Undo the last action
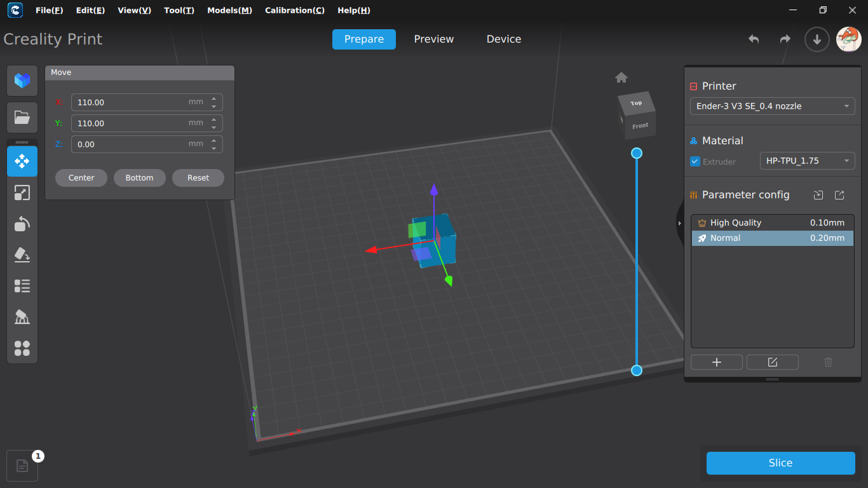The image size is (868, 488). tap(754, 39)
